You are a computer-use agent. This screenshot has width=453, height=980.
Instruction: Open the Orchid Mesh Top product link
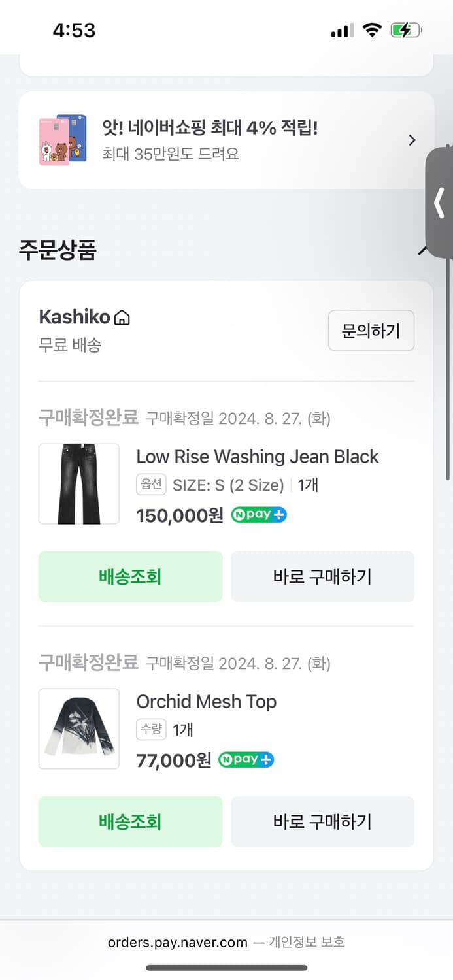click(206, 702)
